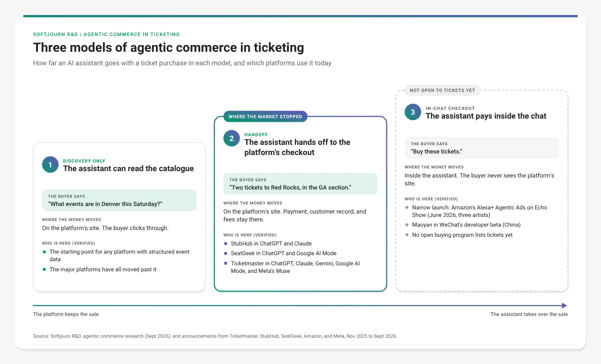Click the number 1 circle badge
Screen dimensions: 601x364
point(50,165)
